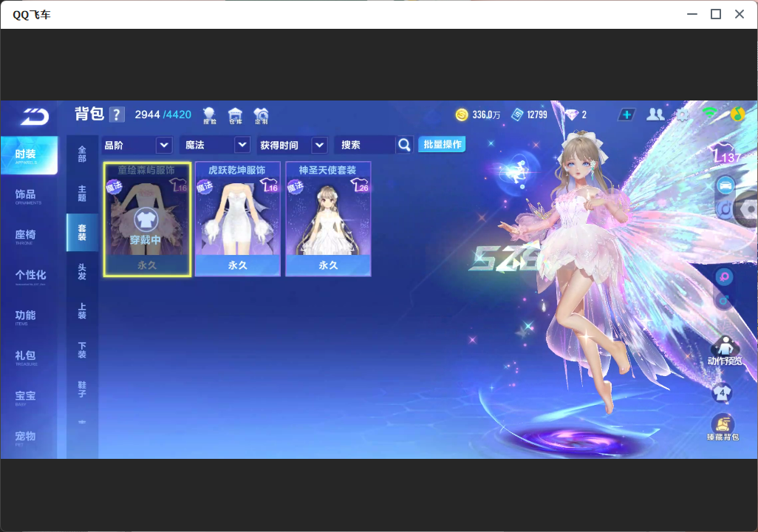This screenshot has height=532, width=758.
Task: Click the green Wi-Fi signal icon
Action: tap(710, 113)
